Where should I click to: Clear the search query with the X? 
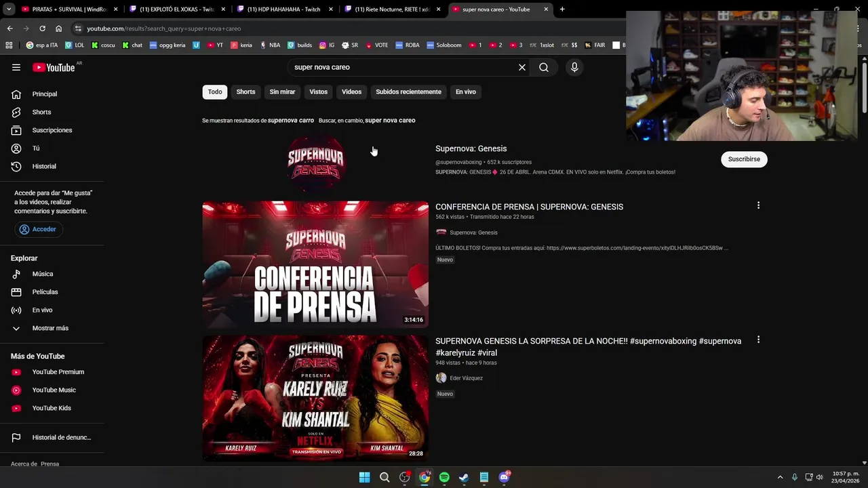pyautogui.click(x=522, y=67)
